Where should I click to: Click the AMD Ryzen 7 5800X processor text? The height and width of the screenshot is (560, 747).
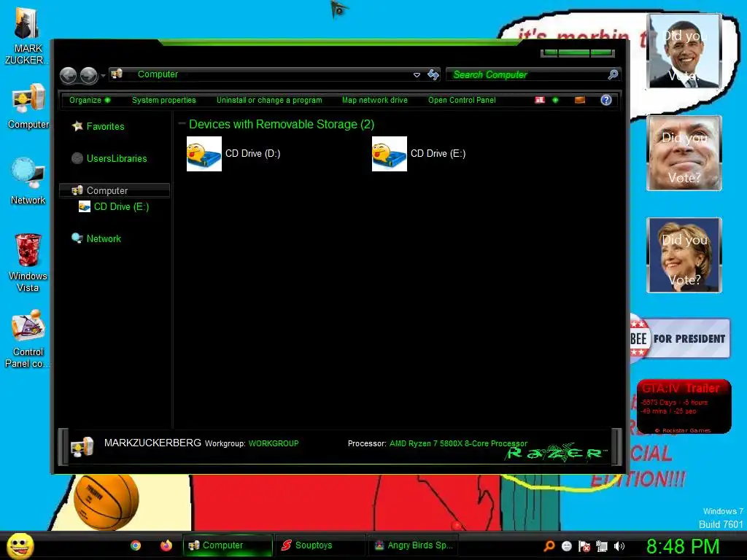tap(458, 443)
